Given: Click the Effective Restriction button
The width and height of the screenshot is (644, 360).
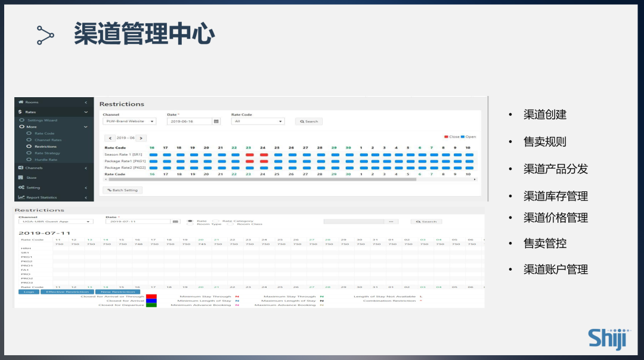Looking at the screenshot, I should tap(67, 292).
